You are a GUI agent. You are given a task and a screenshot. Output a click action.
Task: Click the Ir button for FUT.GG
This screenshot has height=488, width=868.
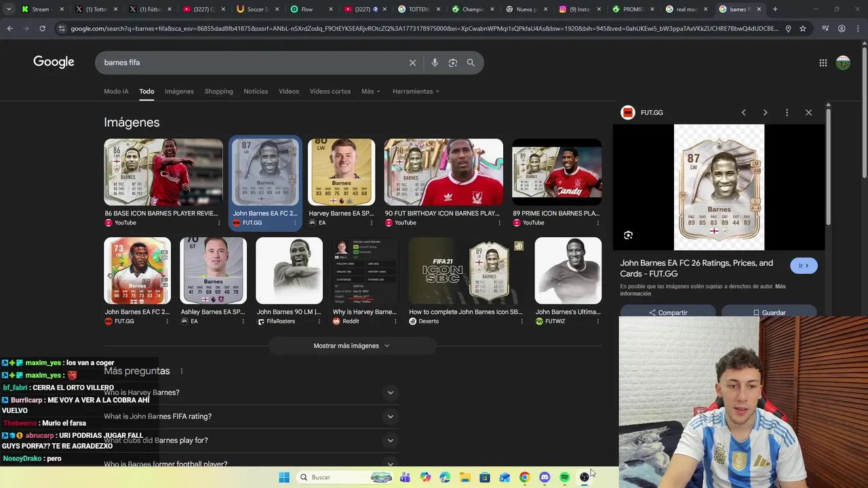coord(804,266)
